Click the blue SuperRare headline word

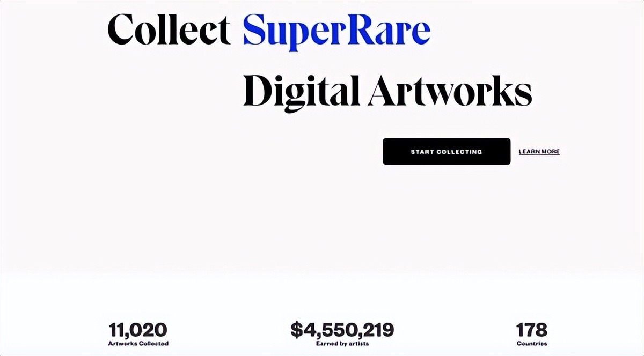click(336, 31)
